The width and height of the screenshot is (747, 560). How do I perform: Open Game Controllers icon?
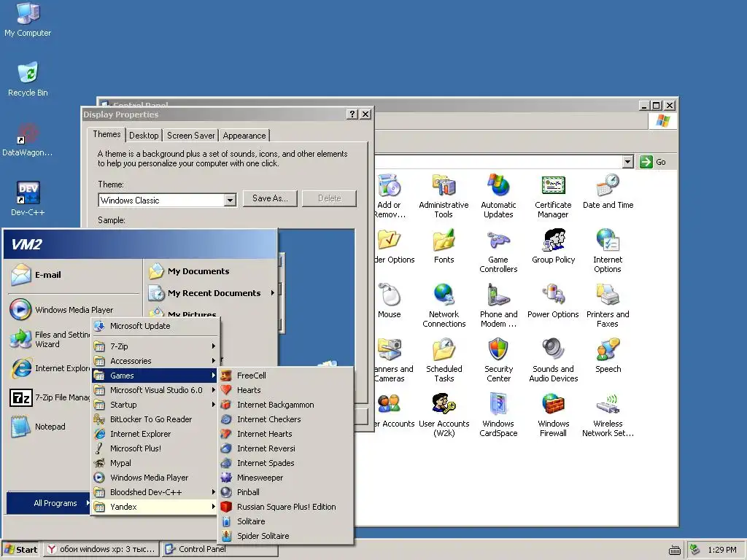[x=498, y=251]
